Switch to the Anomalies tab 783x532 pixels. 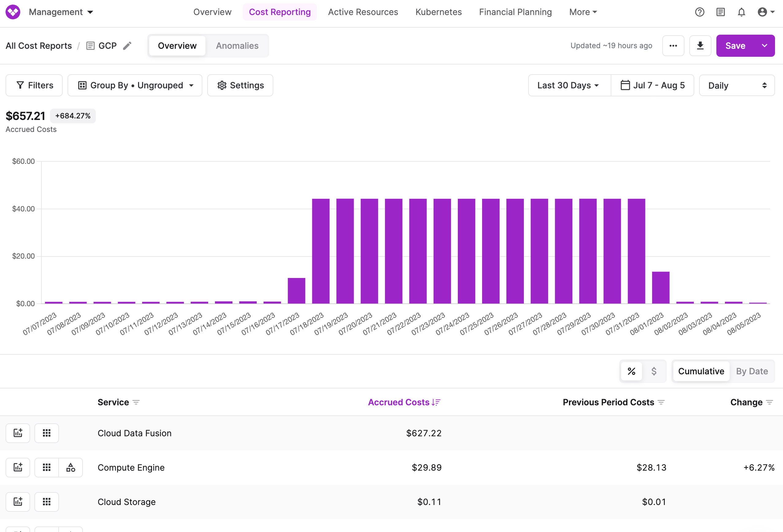(x=237, y=45)
